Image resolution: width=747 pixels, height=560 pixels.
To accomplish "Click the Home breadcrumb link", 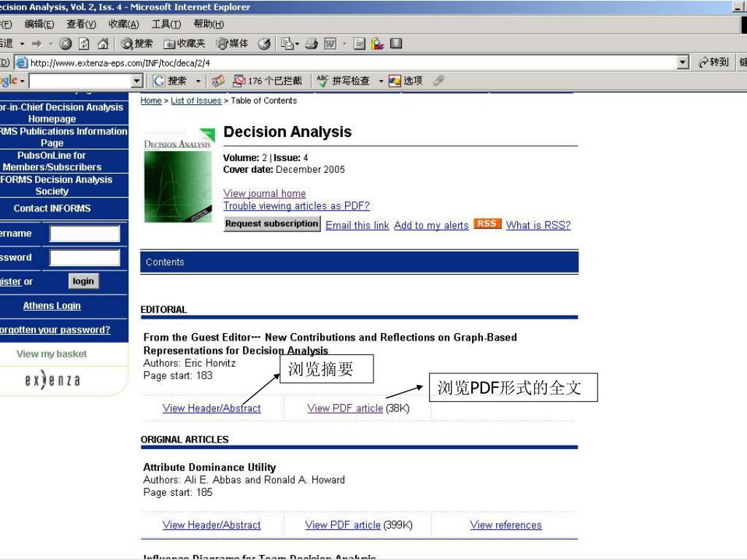I will click(150, 101).
